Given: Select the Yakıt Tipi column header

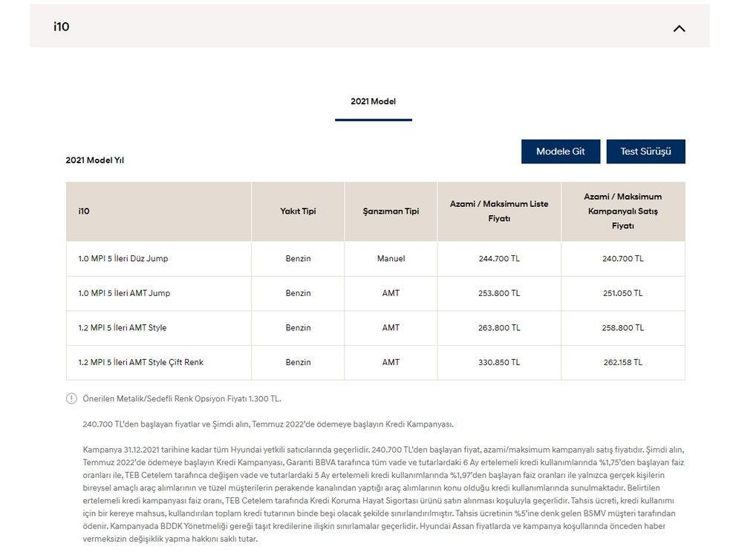Looking at the screenshot, I should [298, 211].
